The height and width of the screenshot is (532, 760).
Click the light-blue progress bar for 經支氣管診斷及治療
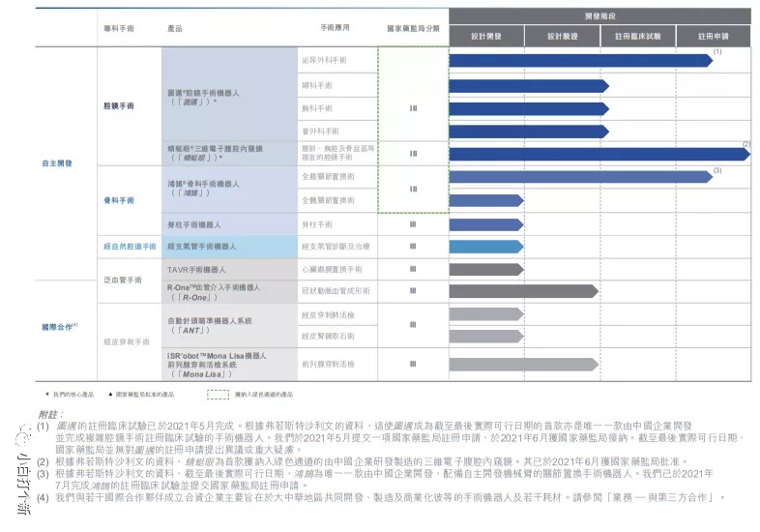(x=486, y=247)
